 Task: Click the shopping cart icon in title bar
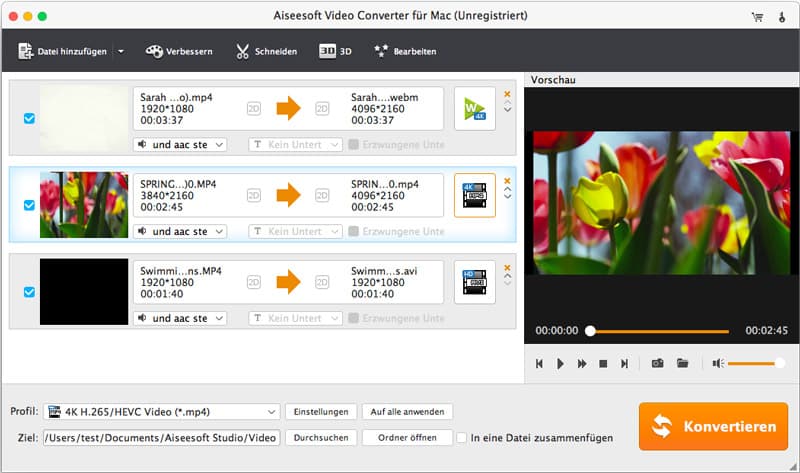point(757,17)
